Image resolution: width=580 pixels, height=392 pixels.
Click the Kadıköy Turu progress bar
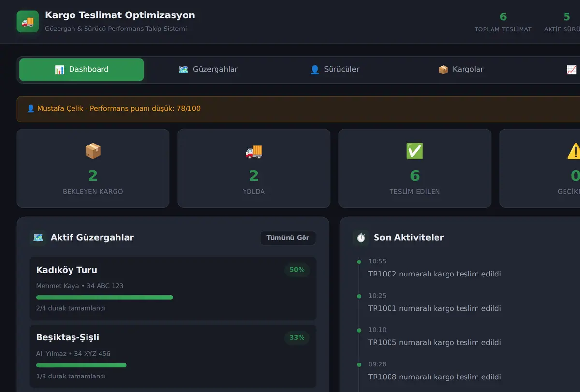tap(173, 297)
